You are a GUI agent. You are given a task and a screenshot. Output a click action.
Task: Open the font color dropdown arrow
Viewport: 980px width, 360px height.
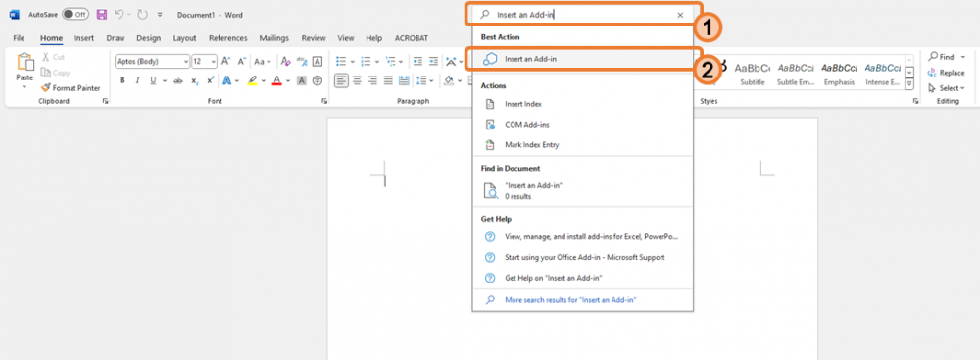287,80
